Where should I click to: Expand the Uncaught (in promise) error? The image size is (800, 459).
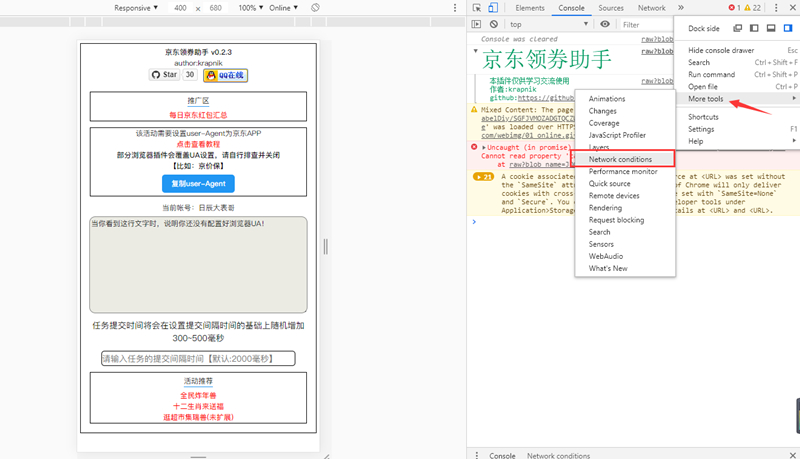point(484,147)
